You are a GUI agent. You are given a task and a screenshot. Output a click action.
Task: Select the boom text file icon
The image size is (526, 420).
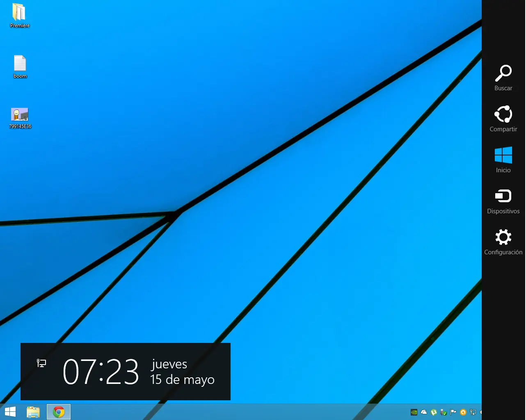(x=20, y=66)
